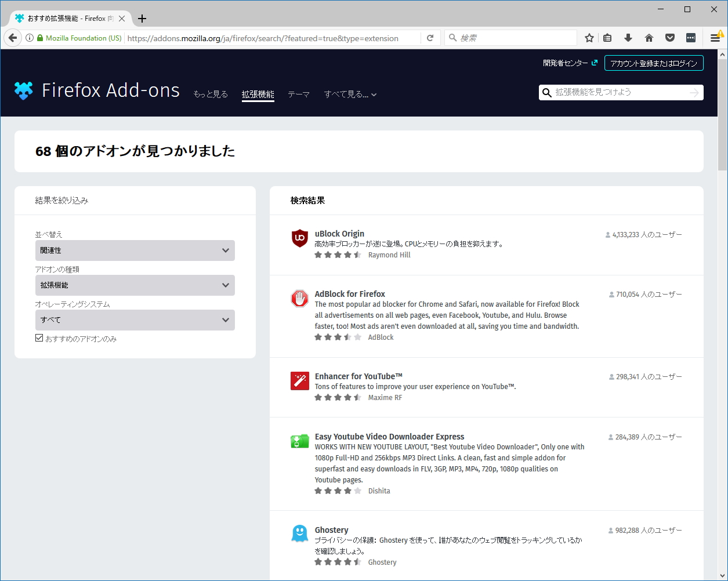The height and width of the screenshot is (581, 728).
Task: Click 298,341 人のユーザー count
Action: [x=646, y=377]
